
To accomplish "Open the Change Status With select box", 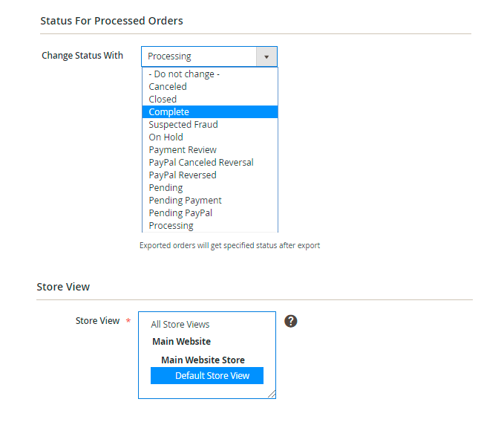I will tap(209, 56).
